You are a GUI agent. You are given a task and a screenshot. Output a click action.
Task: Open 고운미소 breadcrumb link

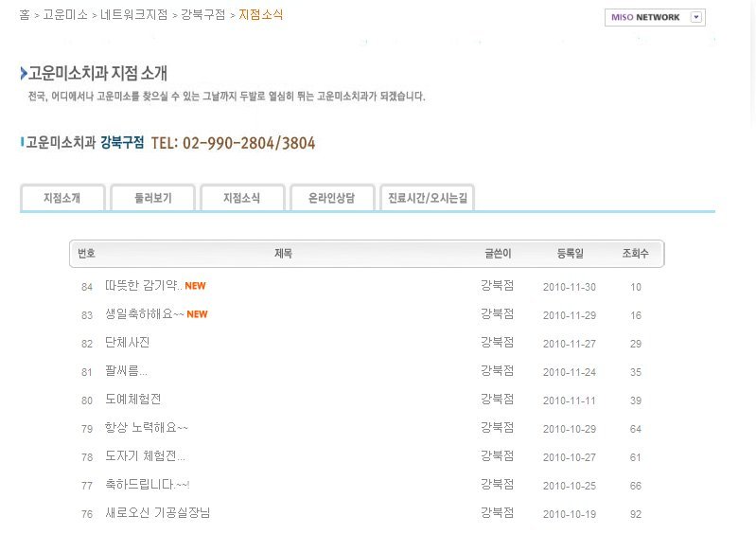(x=65, y=15)
